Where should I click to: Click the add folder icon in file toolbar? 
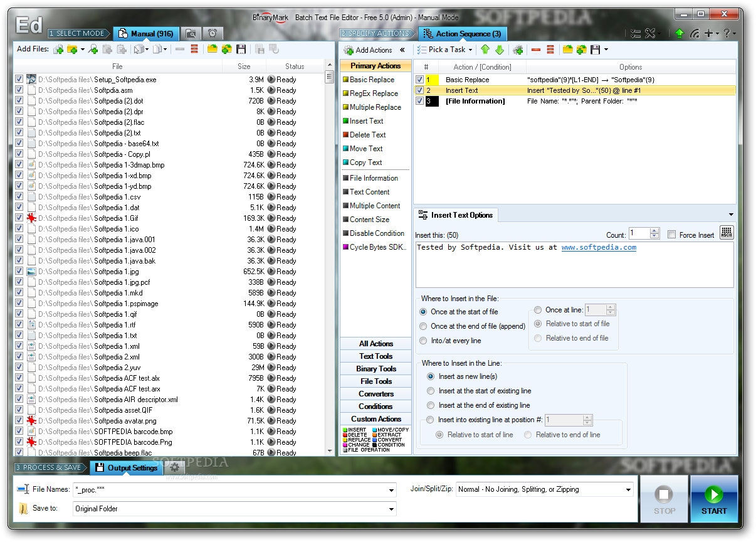coord(72,49)
